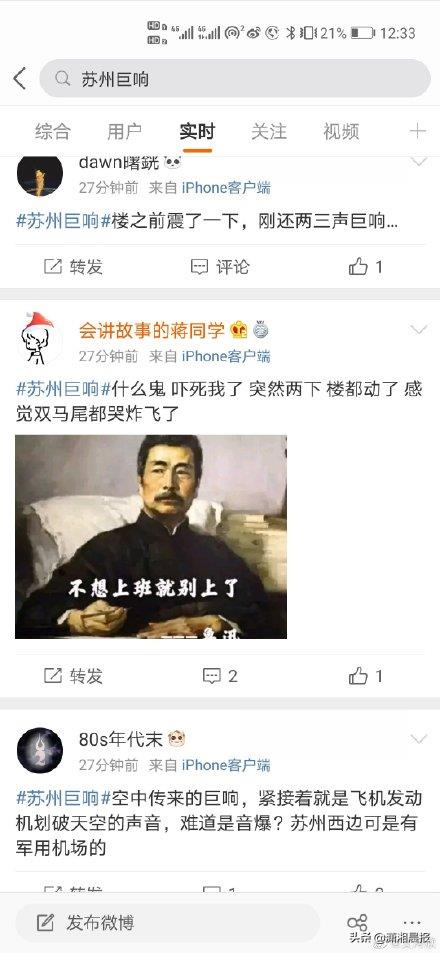Switch to the 综合 tab

[x=53, y=131]
